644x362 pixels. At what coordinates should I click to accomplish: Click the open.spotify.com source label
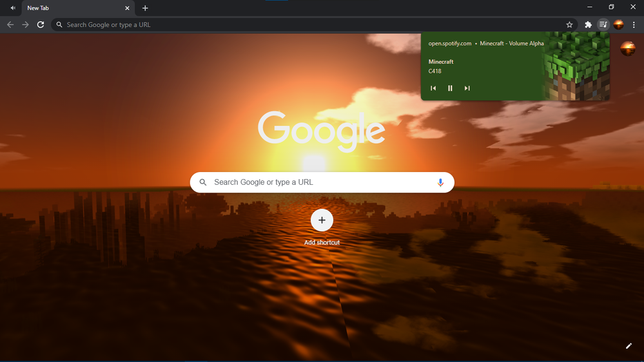(x=450, y=44)
